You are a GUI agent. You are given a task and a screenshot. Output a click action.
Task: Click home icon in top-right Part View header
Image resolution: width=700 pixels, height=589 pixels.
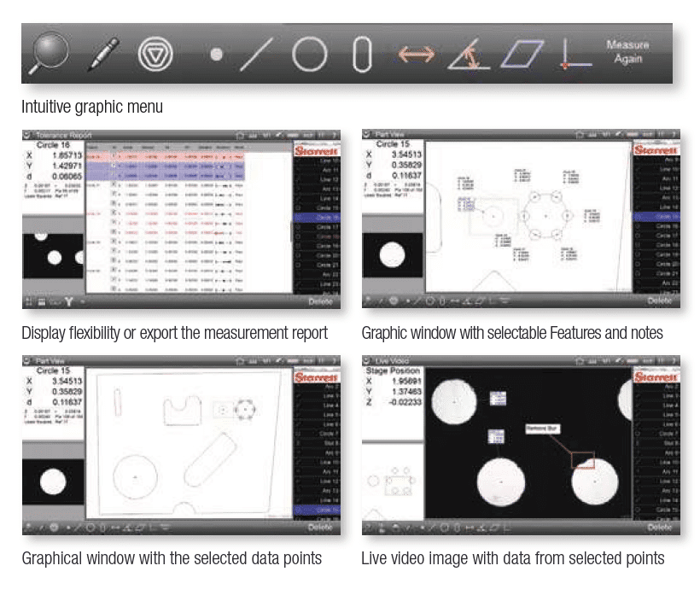580,134
